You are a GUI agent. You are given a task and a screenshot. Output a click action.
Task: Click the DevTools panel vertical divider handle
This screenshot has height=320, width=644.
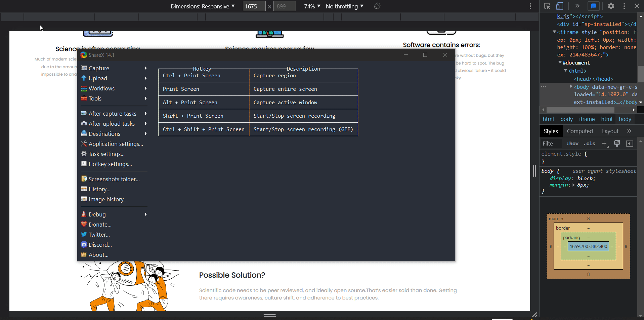coord(534,171)
